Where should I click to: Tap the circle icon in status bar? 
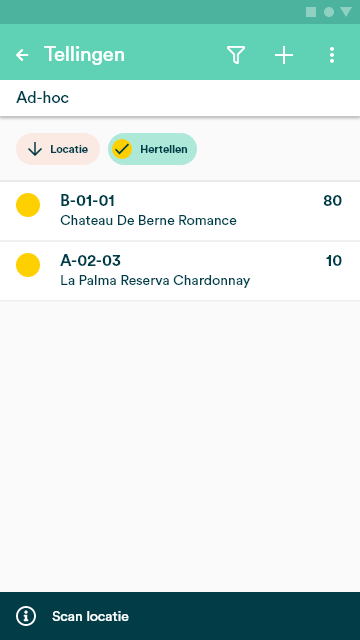[329, 12]
